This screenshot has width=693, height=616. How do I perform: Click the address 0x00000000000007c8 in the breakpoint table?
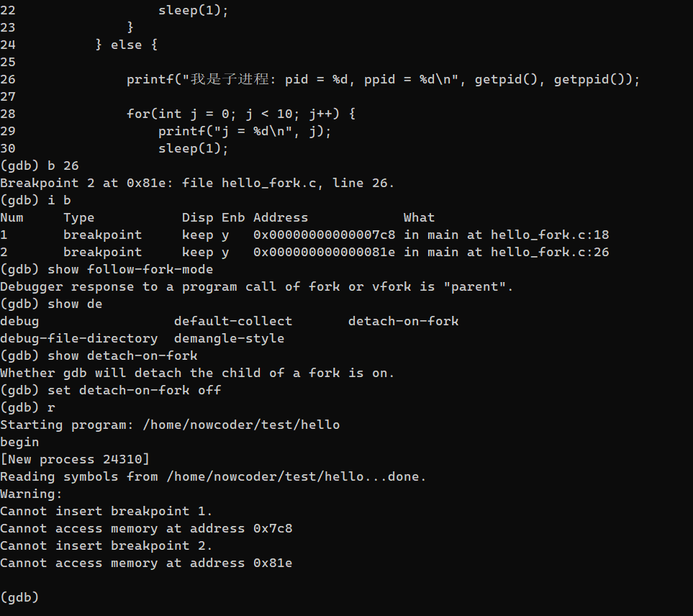point(324,235)
